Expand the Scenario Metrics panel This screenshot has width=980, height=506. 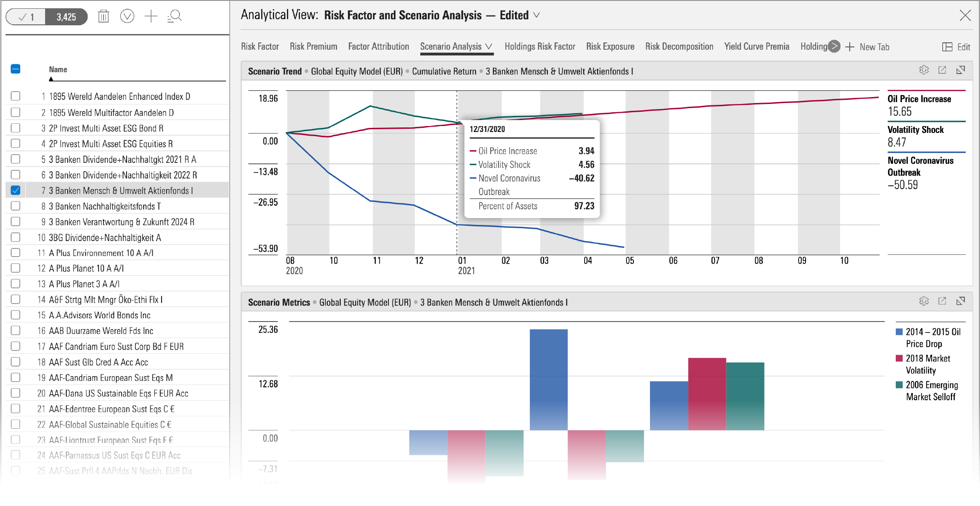(961, 301)
